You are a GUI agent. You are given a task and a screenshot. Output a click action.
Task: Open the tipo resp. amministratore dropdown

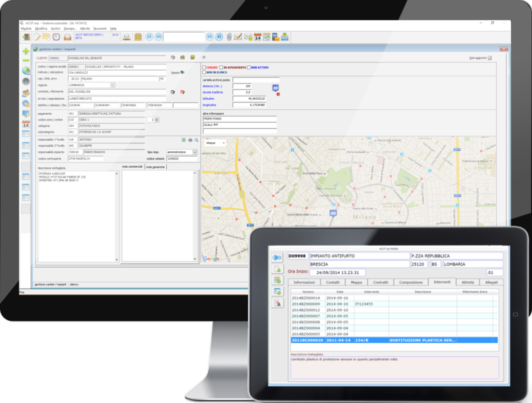[195, 152]
